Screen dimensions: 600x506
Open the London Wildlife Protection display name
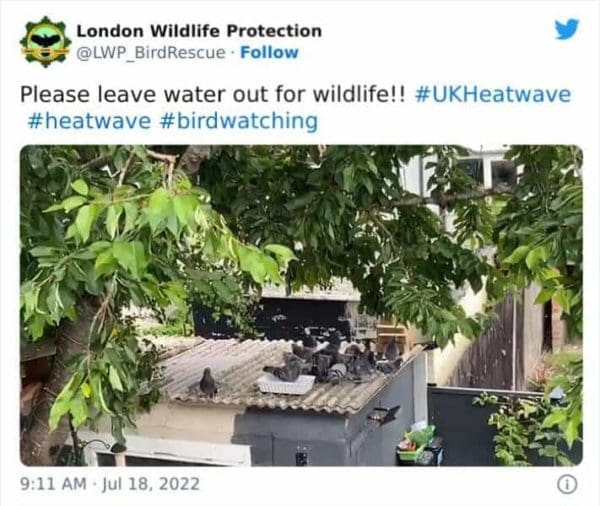[x=199, y=31]
